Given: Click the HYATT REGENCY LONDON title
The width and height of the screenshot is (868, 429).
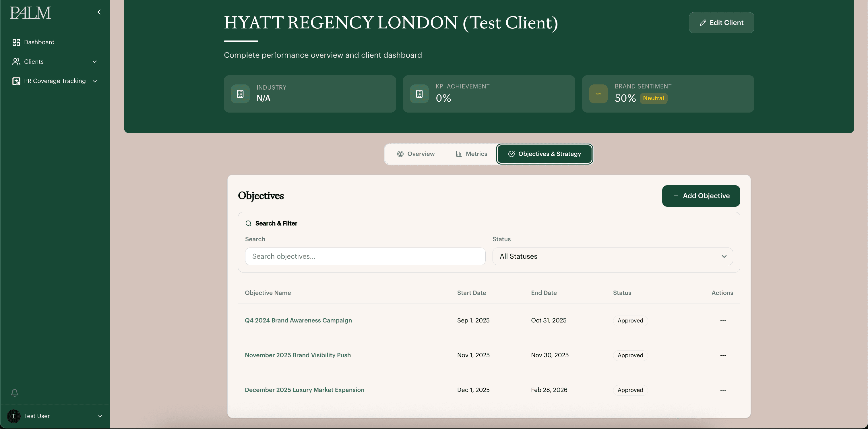Looking at the screenshot, I should [391, 23].
